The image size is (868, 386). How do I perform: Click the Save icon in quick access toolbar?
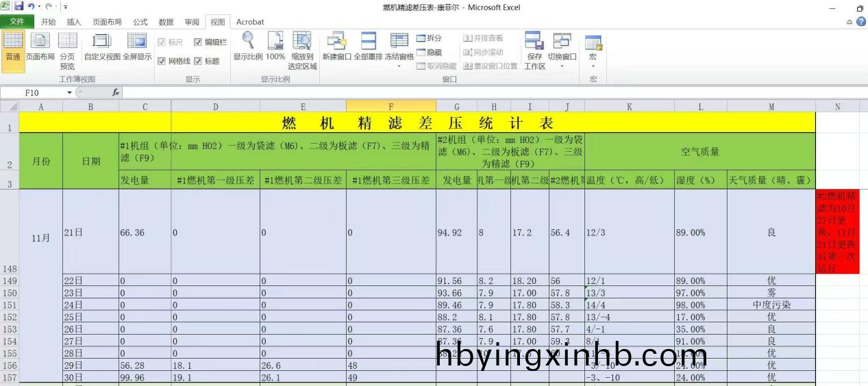[19, 6]
